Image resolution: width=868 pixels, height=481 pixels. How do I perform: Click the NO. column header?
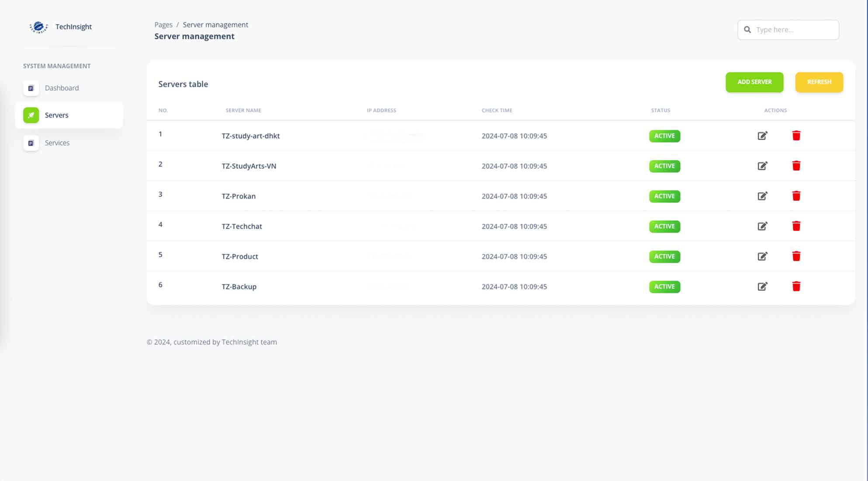163,110
